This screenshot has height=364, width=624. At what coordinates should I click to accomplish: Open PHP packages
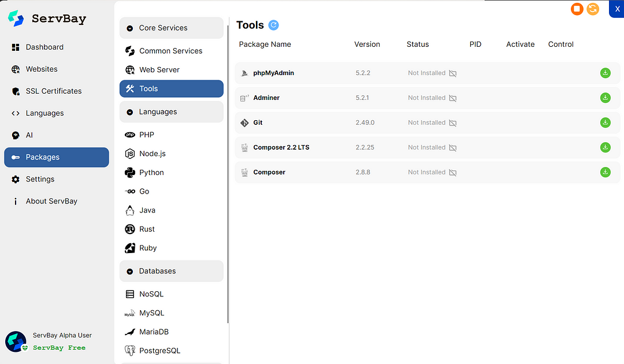point(171,135)
